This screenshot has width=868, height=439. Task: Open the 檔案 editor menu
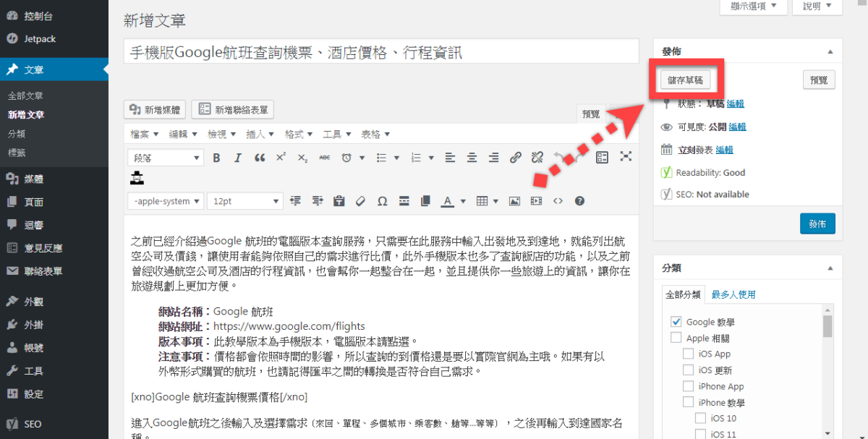point(145,135)
